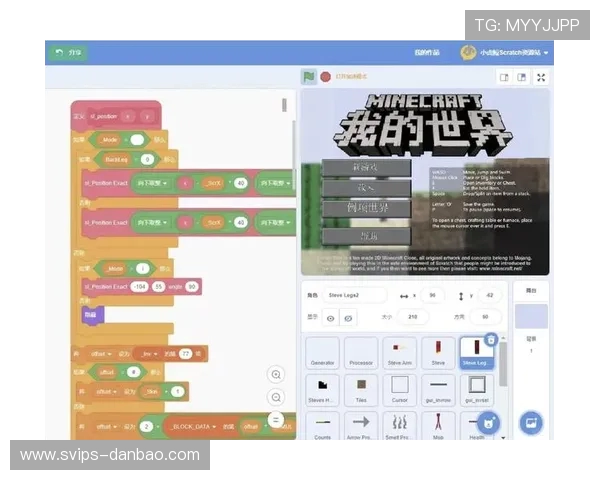Enter fullscreen stage mode
600x480 pixels.
click(x=541, y=77)
